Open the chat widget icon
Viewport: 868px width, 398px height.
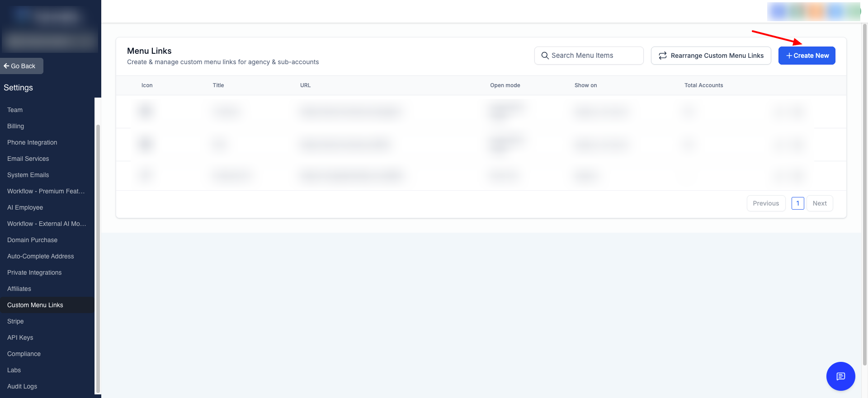(840, 376)
